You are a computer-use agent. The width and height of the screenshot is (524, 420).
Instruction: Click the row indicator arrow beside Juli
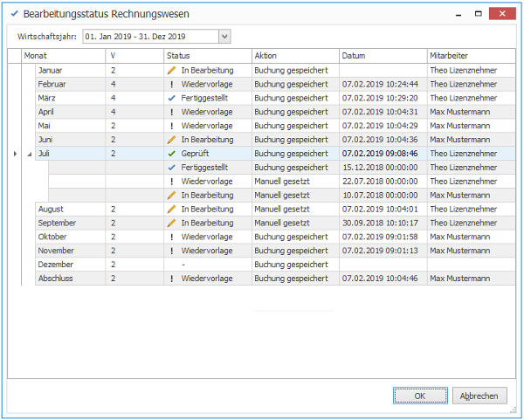coord(15,154)
